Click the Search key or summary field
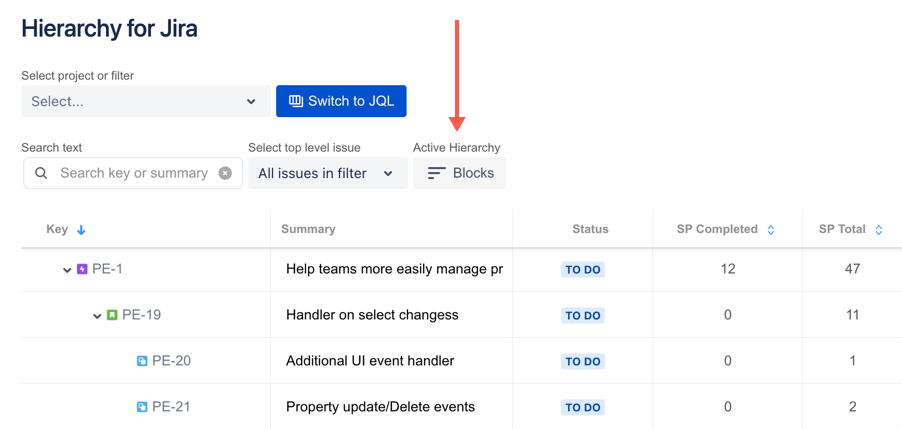 pos(133,173)
